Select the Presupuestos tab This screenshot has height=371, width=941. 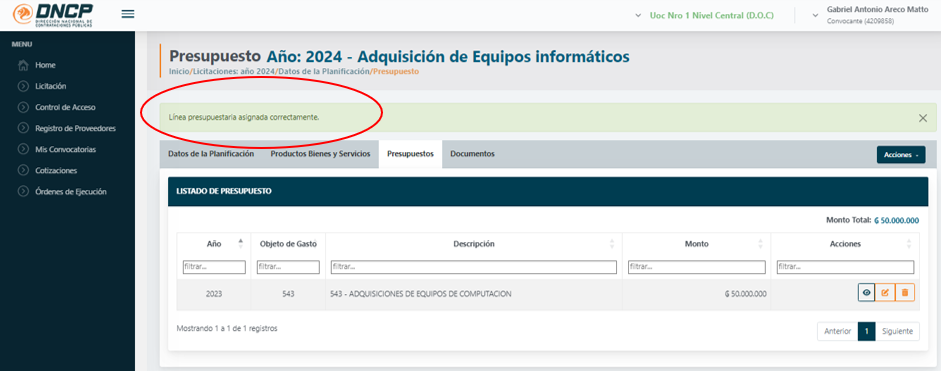(410, 154)
